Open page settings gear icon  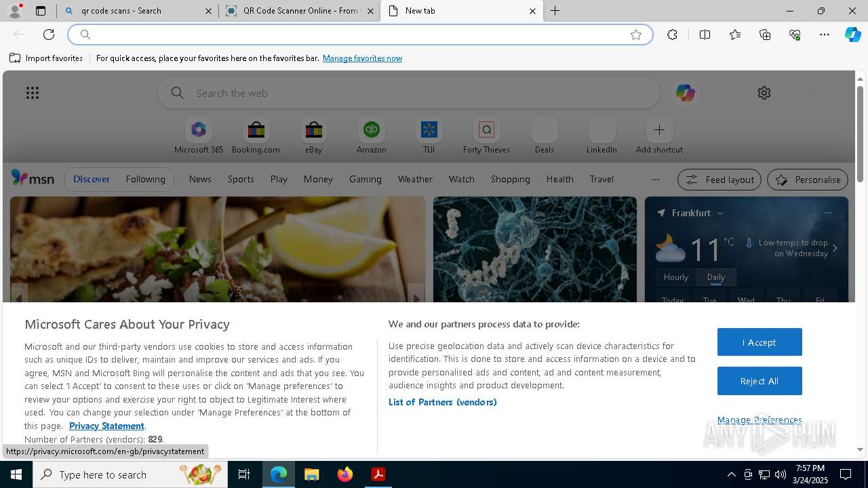(764, 93)
